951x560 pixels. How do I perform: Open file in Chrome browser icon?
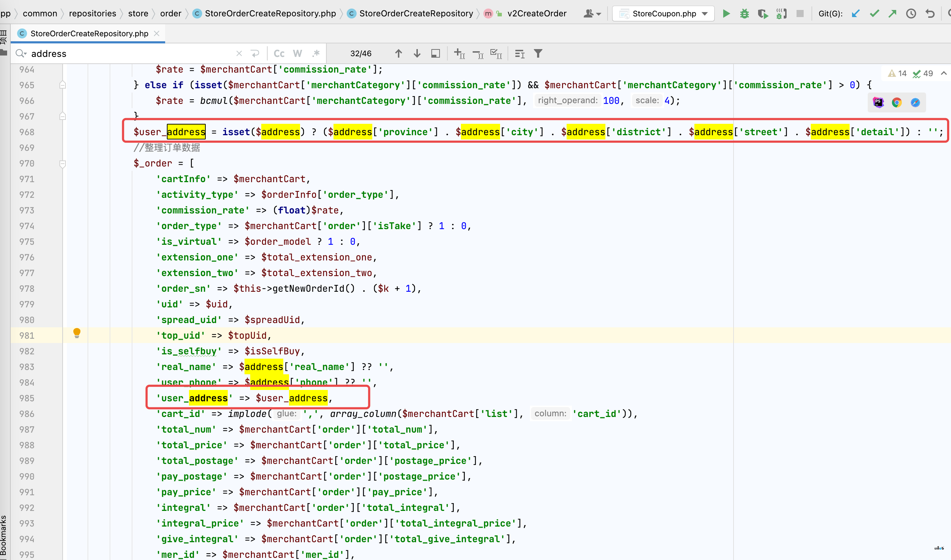pyautogui.click(x=897, y=102)
